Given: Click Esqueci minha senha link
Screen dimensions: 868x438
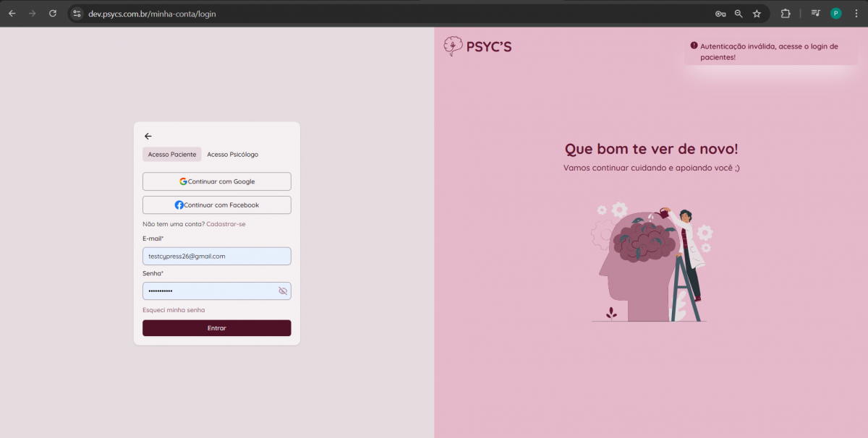Looking at the screenshot, I should coord(174,310).
